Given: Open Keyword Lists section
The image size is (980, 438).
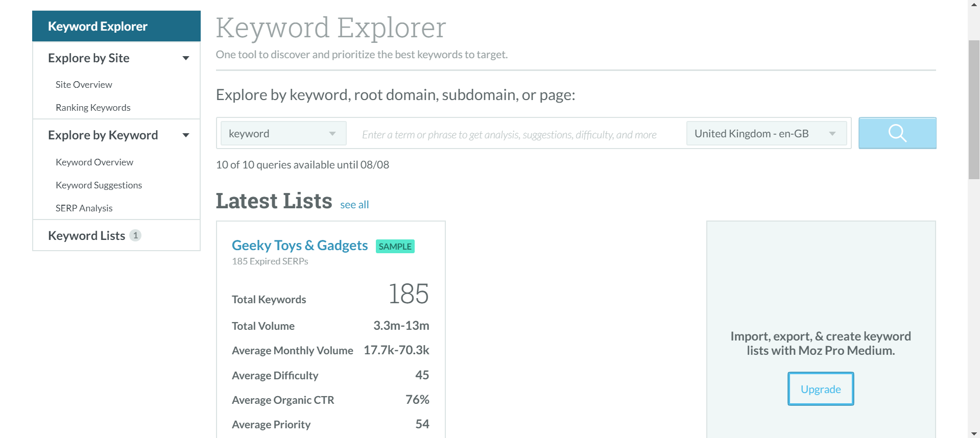Looking at the screenshot, I should pyautogui.click(x=86, y=236).
